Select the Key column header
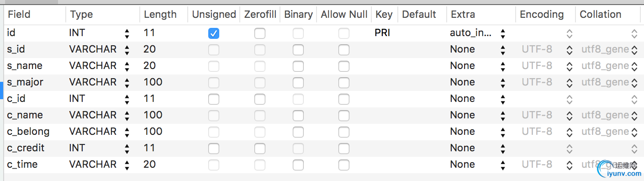This screenshot has height=181, width=644. [x=385, y=15]
